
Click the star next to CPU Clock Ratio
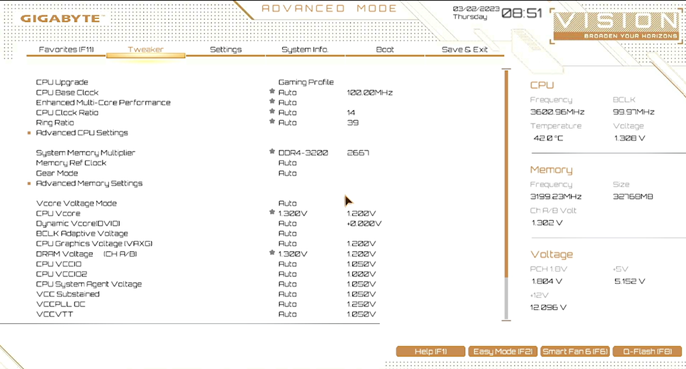point(272,112)
